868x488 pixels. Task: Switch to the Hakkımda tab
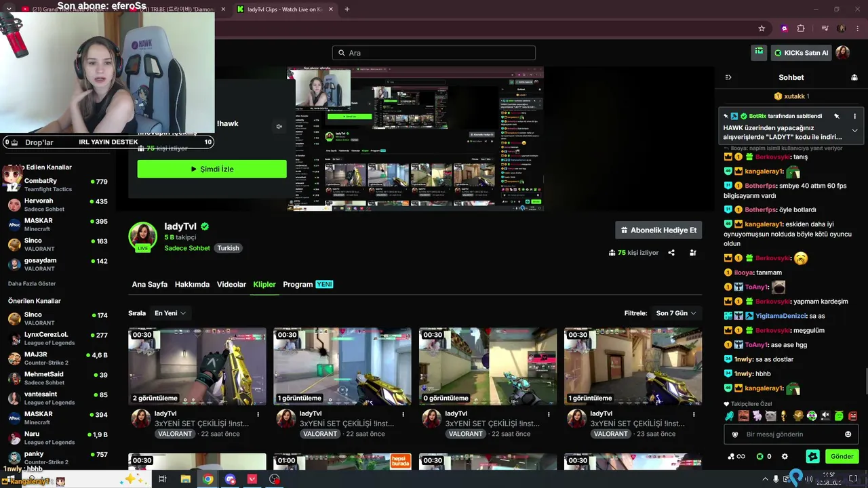[x=192, y=285]
